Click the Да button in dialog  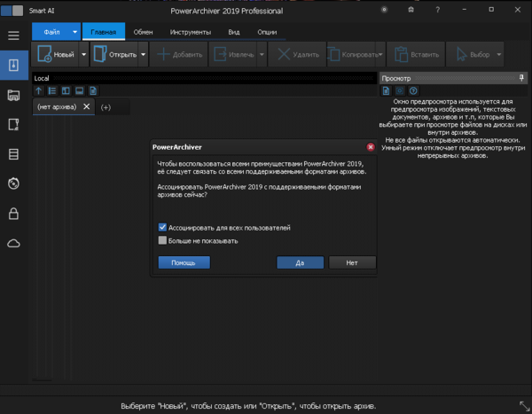click(x=300, y=262)
